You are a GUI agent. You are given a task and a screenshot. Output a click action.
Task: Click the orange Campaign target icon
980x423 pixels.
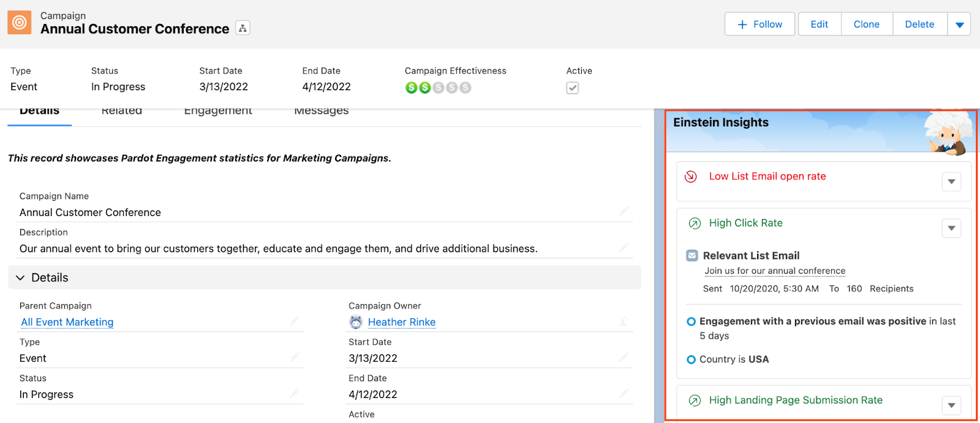pos(20,23)
